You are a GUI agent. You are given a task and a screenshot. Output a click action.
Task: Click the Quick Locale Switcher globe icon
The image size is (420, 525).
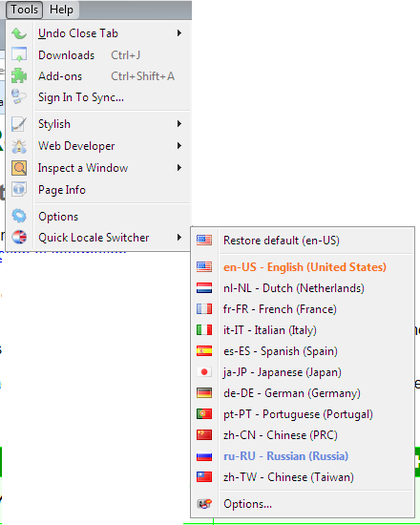pos(19,237)
